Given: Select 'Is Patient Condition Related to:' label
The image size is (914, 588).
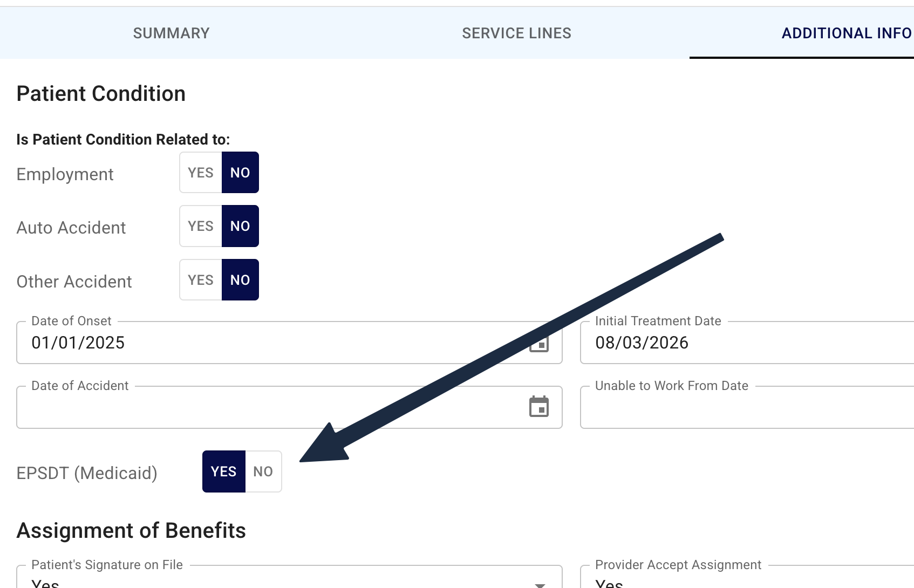Looking at the screenshot, I should point(123,139).
